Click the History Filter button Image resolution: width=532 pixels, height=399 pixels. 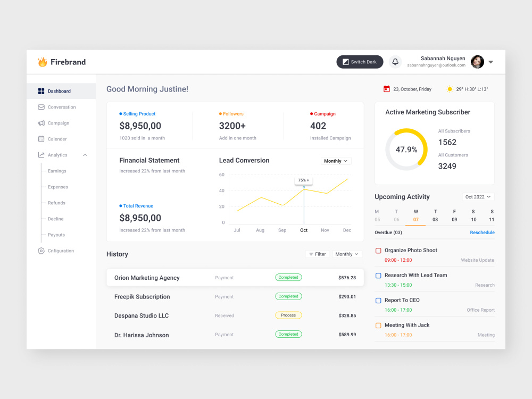coord(317,254)
